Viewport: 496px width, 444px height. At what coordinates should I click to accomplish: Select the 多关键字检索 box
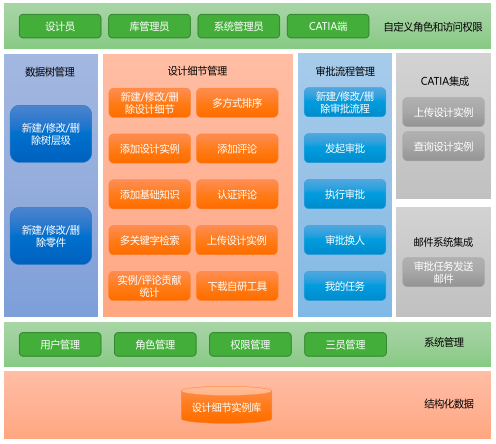tap(150, 240)
